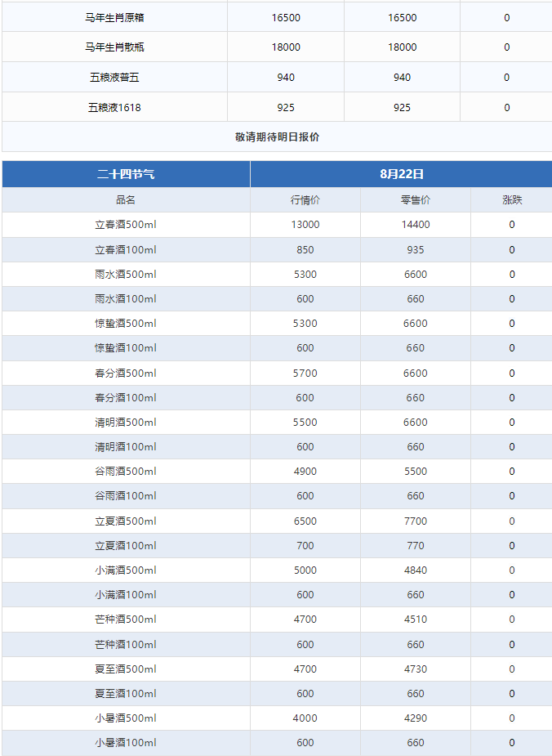Click the 5500 price in 清明酒500ml row

(305, 423)
